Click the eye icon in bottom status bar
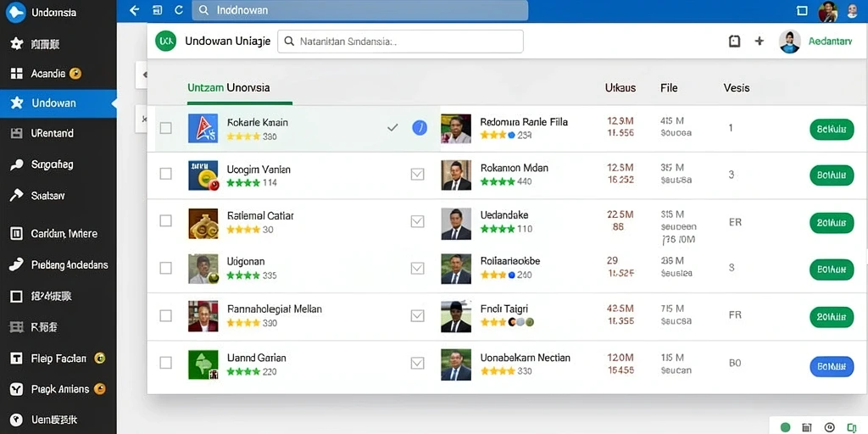 click(829, 427)
